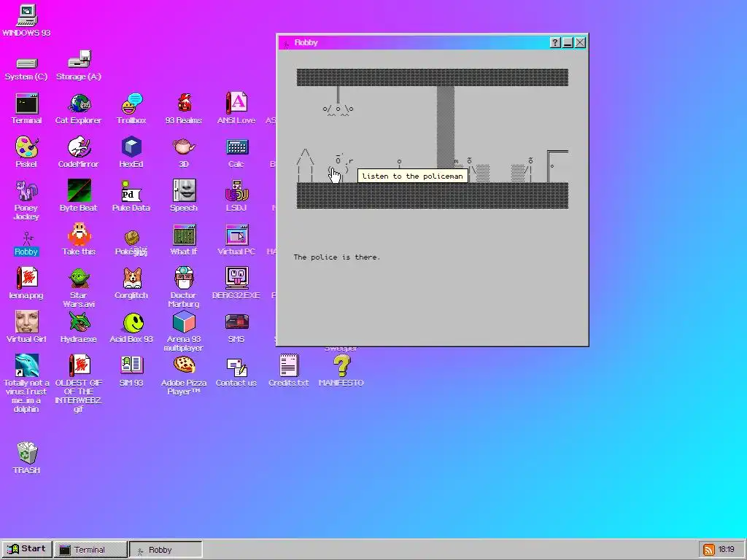Open the TRASH recycle bin
Screen dimensions: 747x560
pos(26,458)
